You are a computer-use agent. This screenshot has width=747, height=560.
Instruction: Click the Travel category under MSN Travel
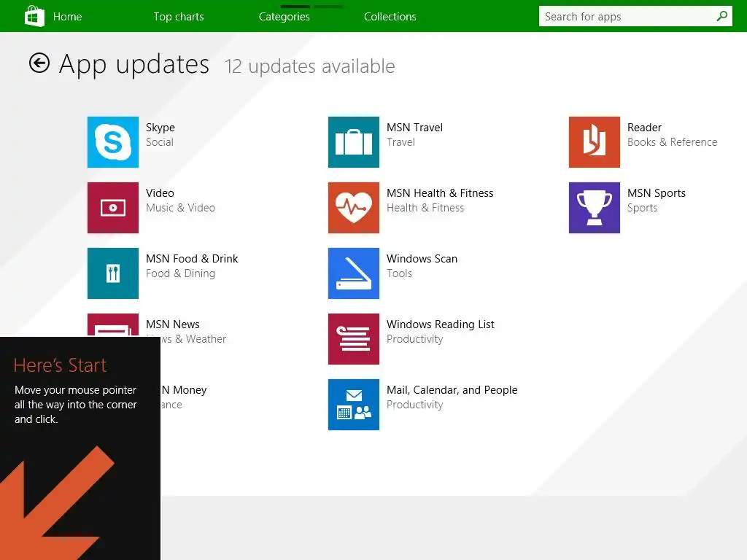400,142
